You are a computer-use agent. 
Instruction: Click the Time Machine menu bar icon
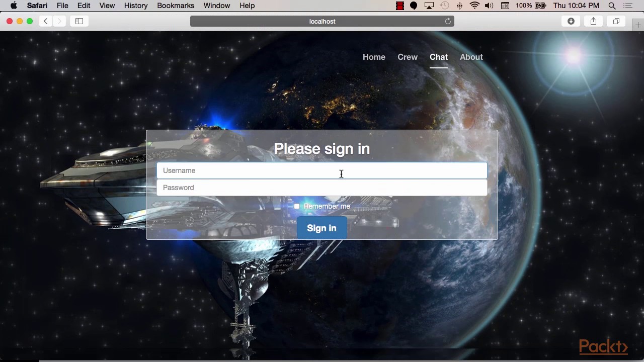click(444, 6)
